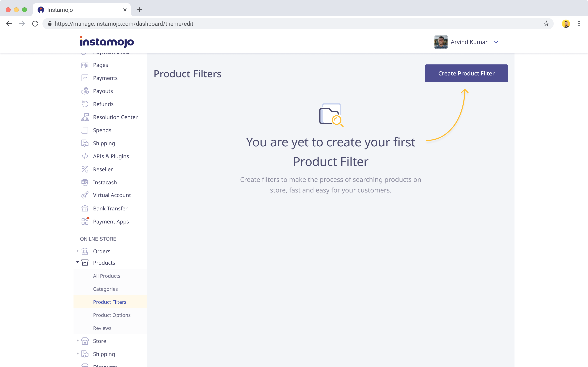Select All Products menu item
The width and height of the screenshot is (588, 367).
107,276
